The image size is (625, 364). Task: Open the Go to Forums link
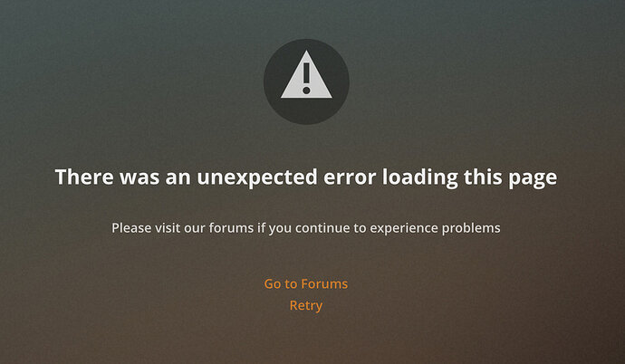click(306, 283)
